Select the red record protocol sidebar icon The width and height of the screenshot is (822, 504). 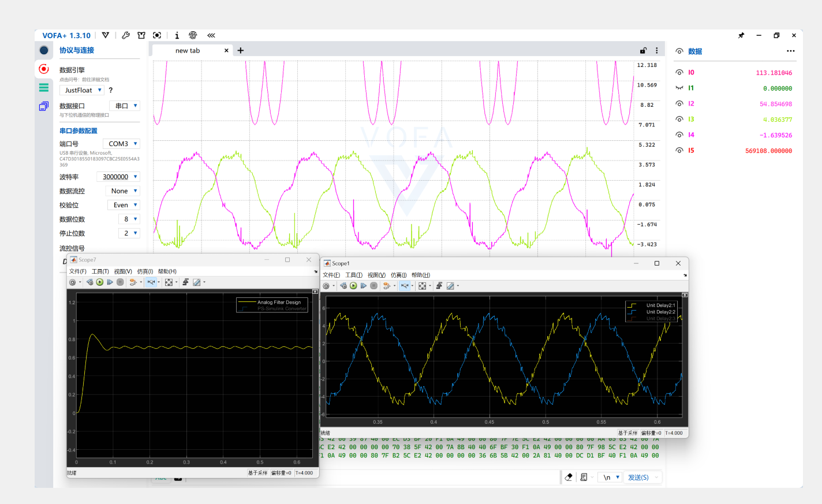(x=44, y=69)
